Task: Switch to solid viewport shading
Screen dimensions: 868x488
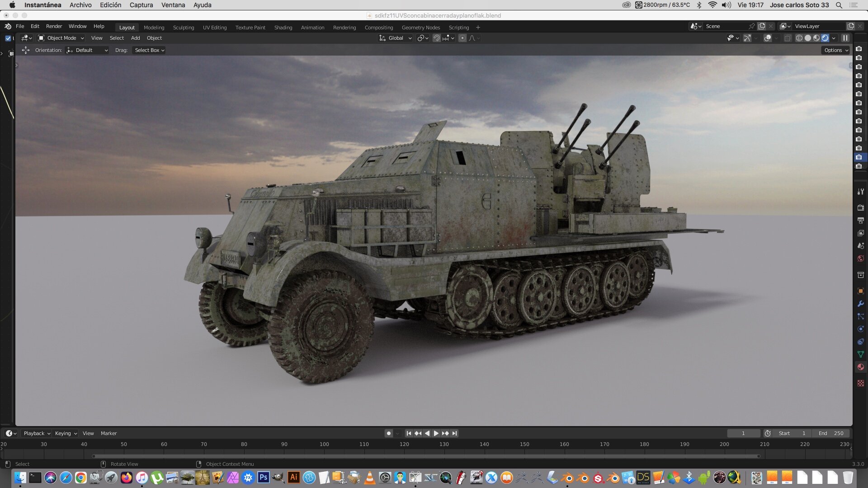Action: pyautogui.click(x=807, y=38)
